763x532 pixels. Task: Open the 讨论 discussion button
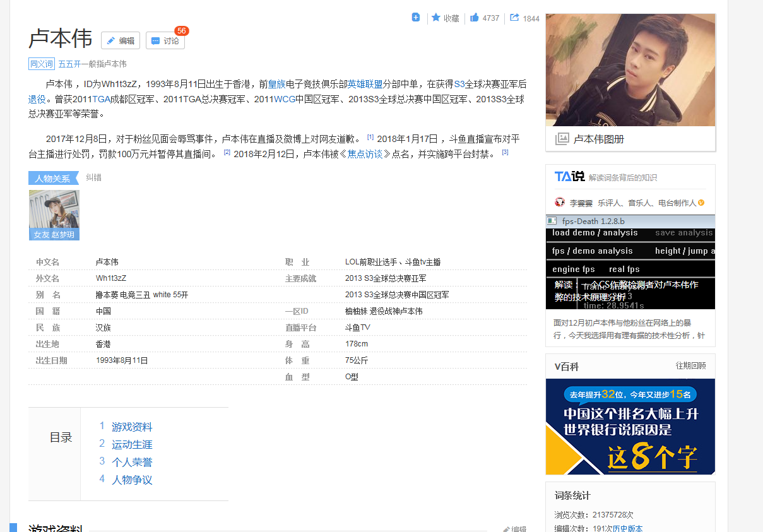tap(165, 40)
